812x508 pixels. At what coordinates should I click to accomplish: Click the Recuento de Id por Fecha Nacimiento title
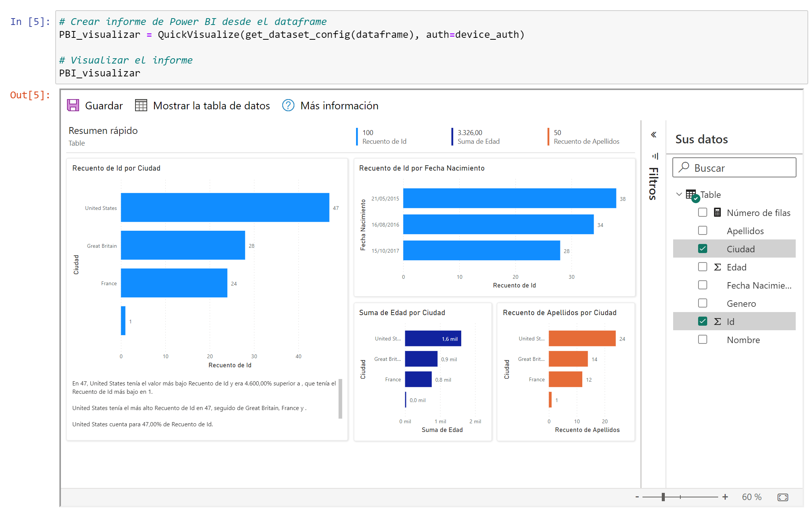point(422,168)
